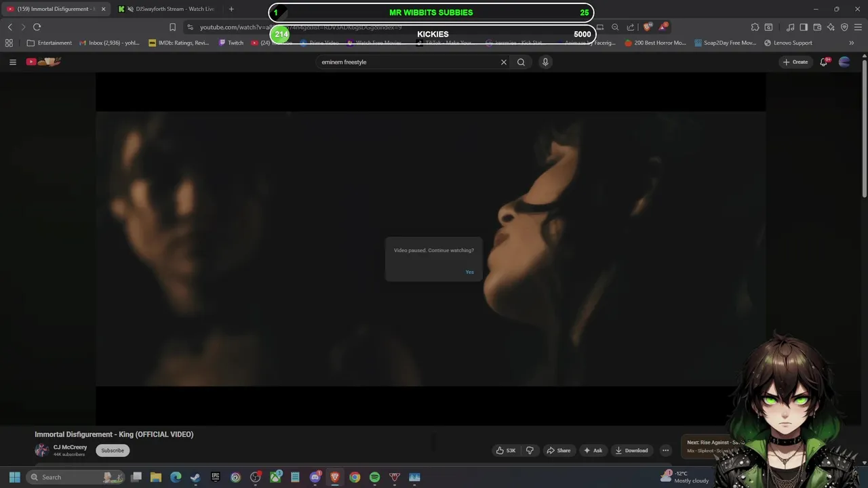Open more actions ellipsis under video

[665, 450]
